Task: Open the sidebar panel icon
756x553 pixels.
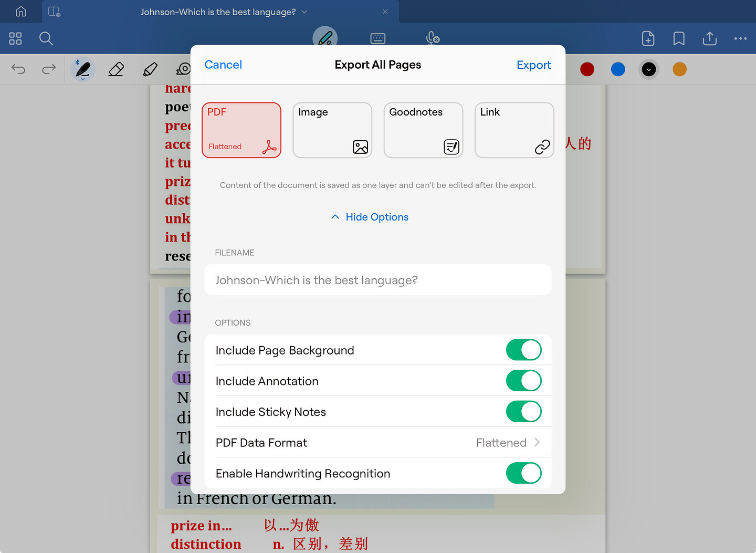Action: pyautogui.click(x=54, y=12)
